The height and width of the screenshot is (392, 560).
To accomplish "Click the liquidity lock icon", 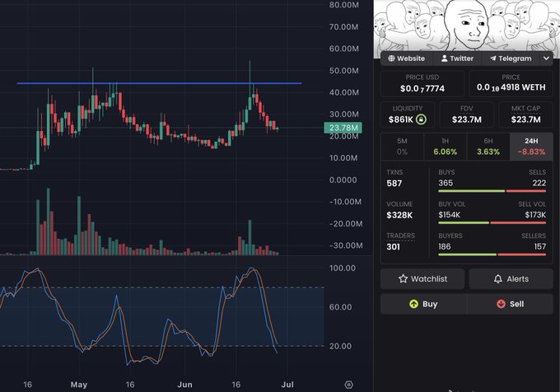I will click(421, 119).
